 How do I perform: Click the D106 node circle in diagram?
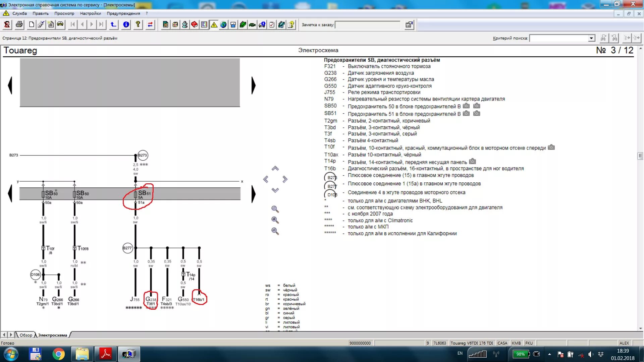[35, 275]
